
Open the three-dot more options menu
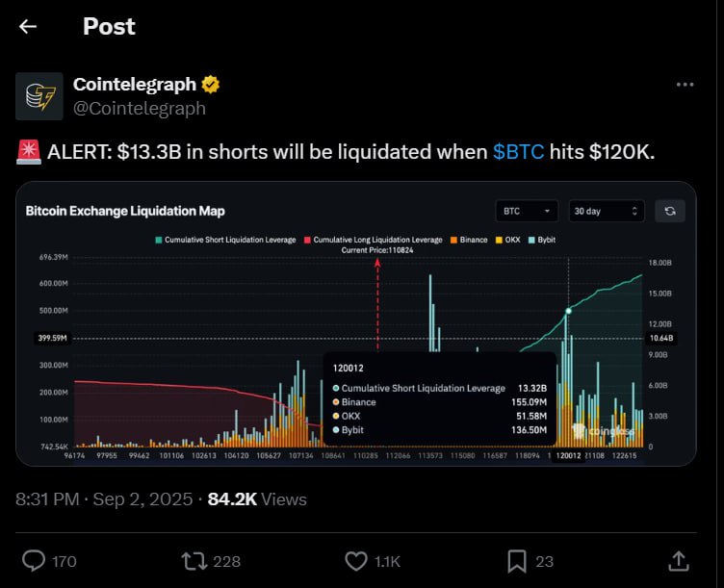[x=685, y=85]
